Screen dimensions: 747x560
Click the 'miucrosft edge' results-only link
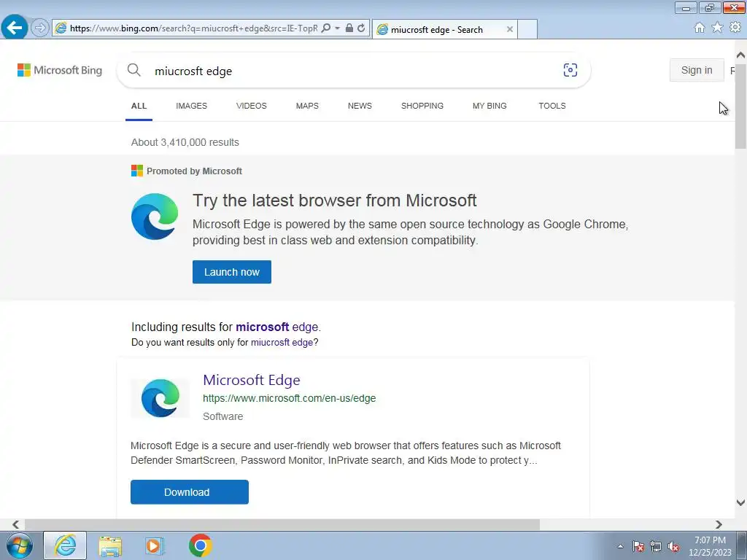click(282, 343)
